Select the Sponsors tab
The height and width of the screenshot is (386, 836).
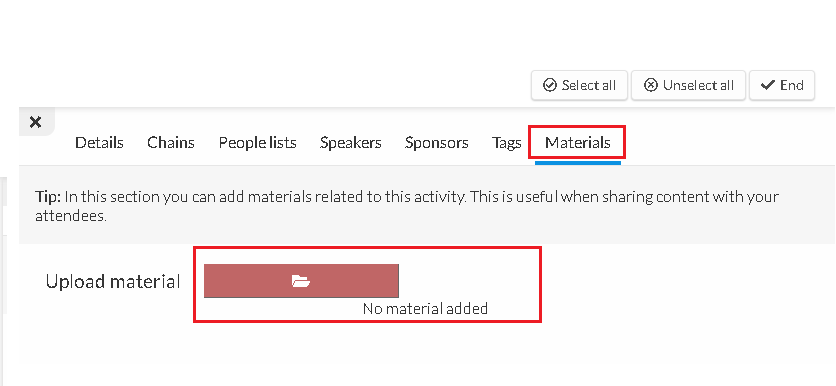(436, 143)
